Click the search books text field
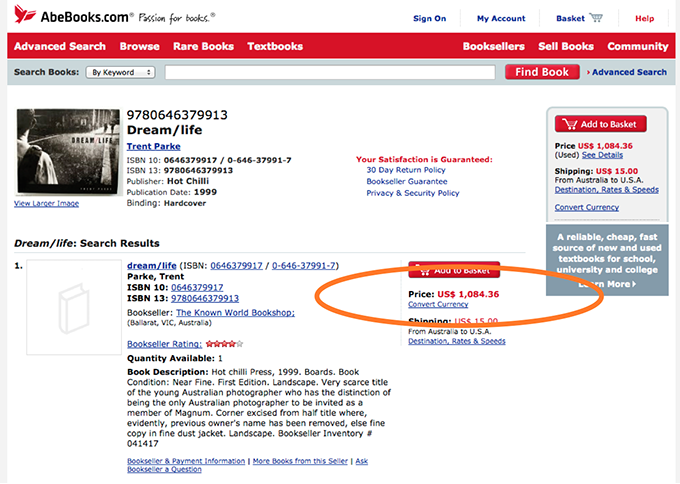Viewport: 680px width, 484px height. tap(330, 72)
